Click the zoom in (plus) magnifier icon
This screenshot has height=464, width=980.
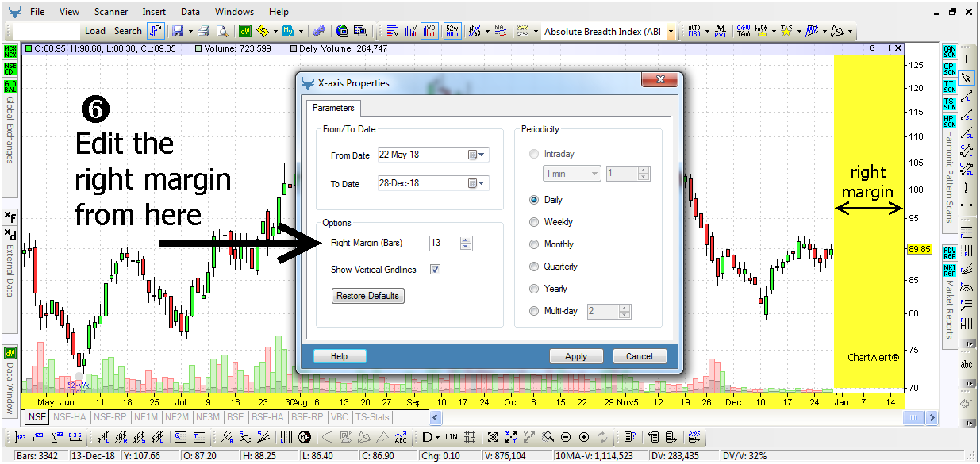pos(584,437)
